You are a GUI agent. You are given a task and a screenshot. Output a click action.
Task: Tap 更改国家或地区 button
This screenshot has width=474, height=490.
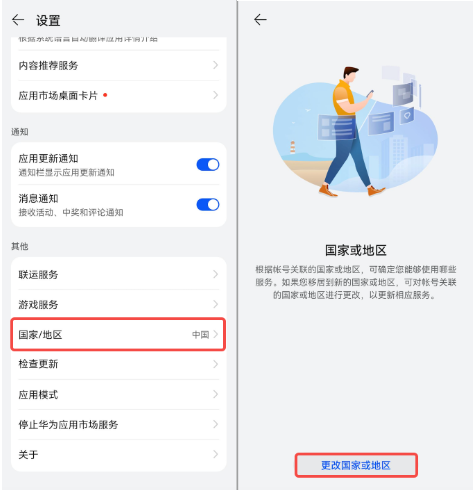[x=356, y=465]
